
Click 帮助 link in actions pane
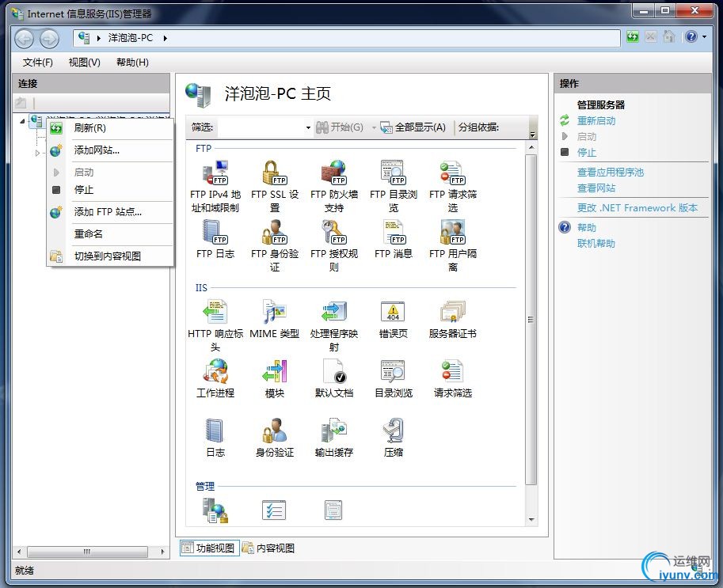point(587,228)
